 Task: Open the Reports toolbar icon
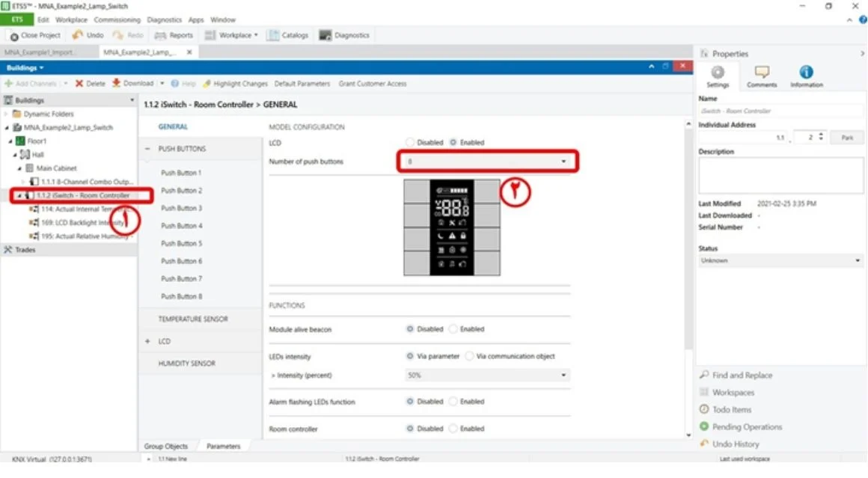(160, 35)
